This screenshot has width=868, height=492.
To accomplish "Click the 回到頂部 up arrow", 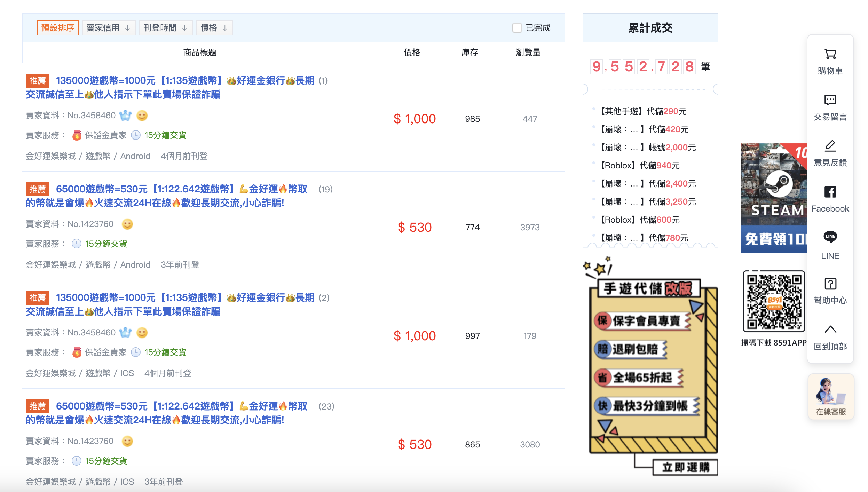I will click(830, 330).
